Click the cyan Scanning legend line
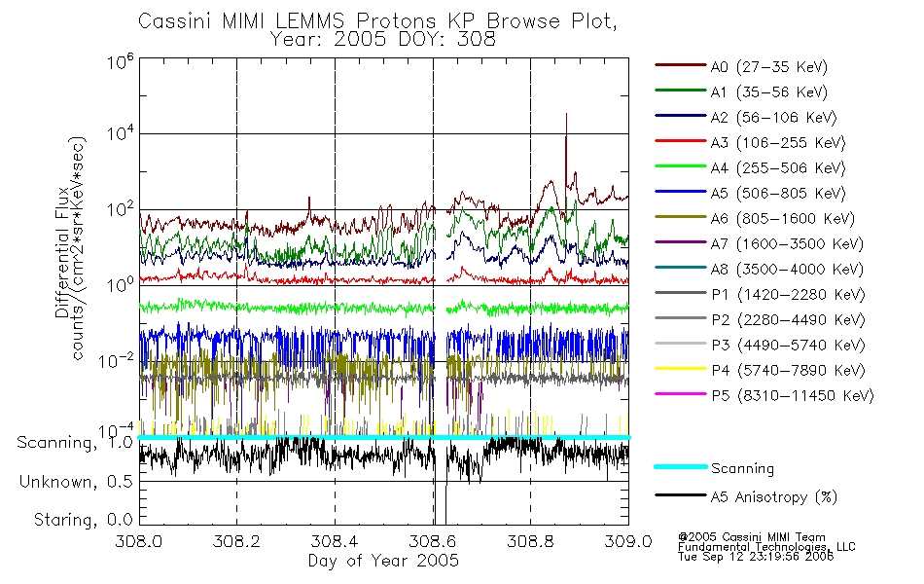Viewport: 924px width, 584px height. pyautogui.click(x=681, y=466)
